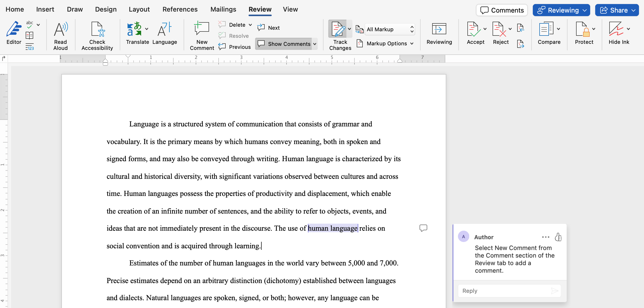Click the Compare documents icon
Viewport: 644px width, 308px height.
[546, 29]
